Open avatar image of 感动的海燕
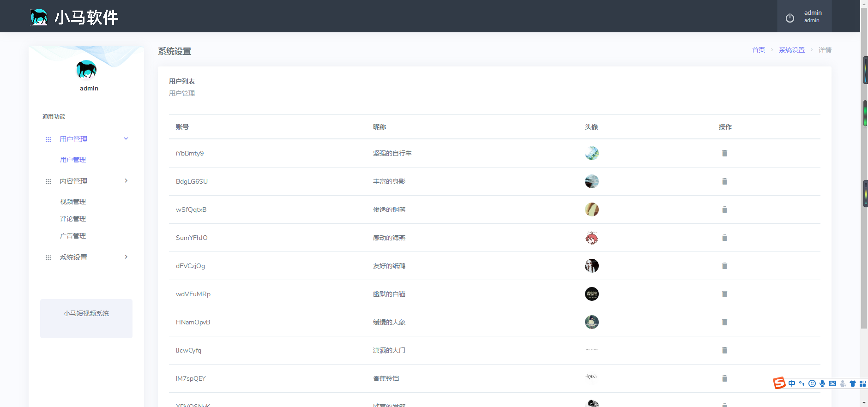This screenshot has width=868, height=407. coord(592,238)
